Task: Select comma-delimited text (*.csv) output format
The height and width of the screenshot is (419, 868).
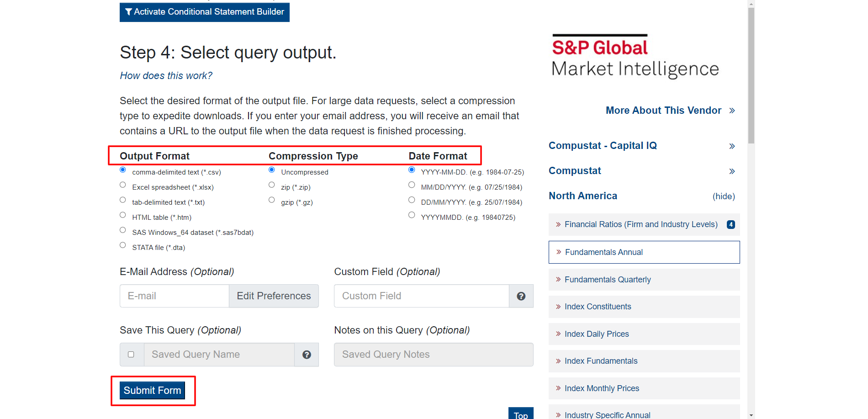Action: pyautogui.click(x=123, y=170)
